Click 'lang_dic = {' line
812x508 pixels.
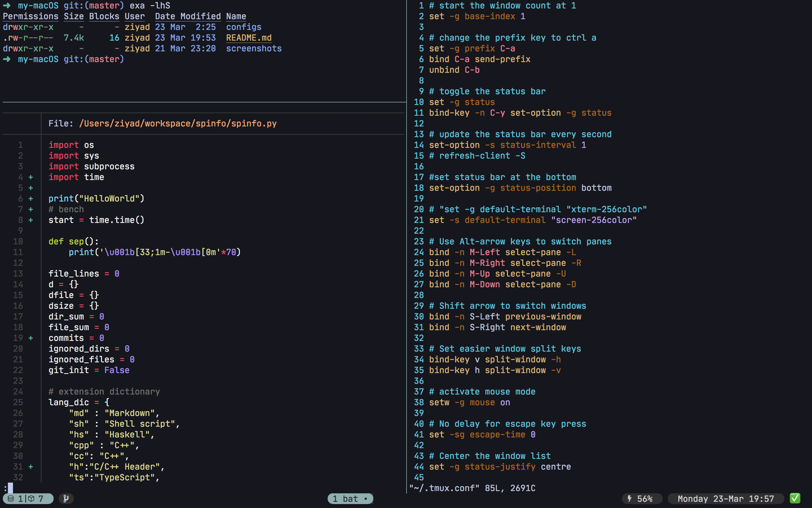[78, 402]
